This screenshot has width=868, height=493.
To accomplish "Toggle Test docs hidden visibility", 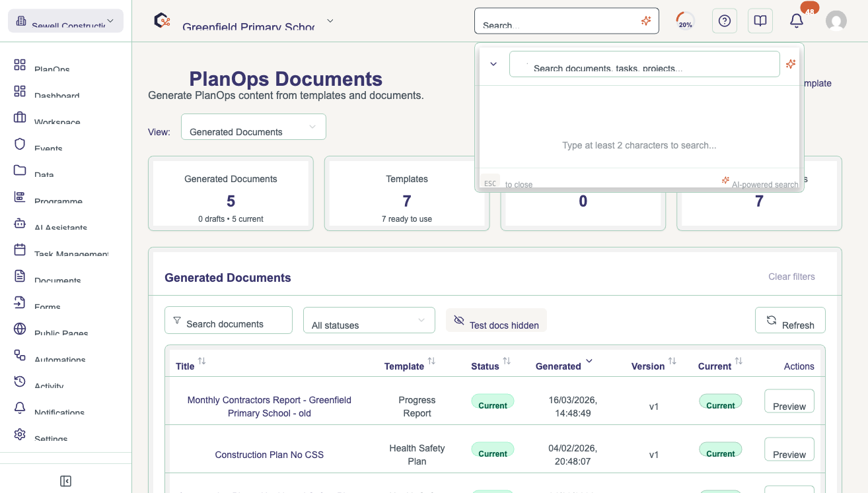I will tap(496, 321).
